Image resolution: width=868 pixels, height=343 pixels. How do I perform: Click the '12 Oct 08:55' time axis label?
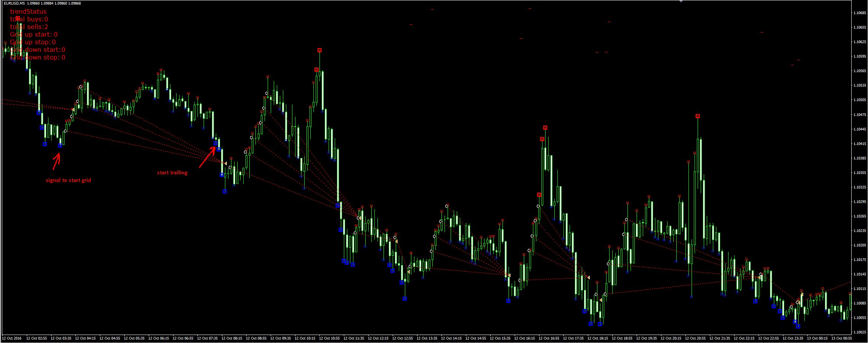click(256, 338)
